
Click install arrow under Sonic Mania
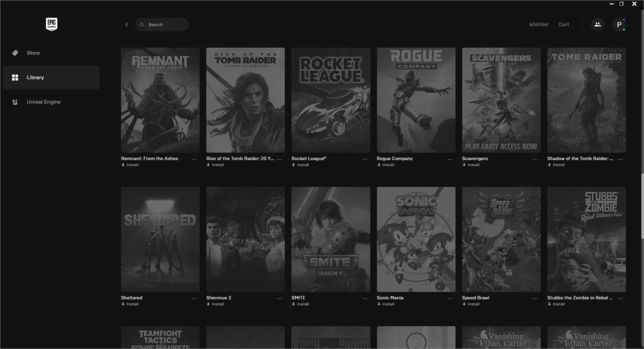coord(379,304)
